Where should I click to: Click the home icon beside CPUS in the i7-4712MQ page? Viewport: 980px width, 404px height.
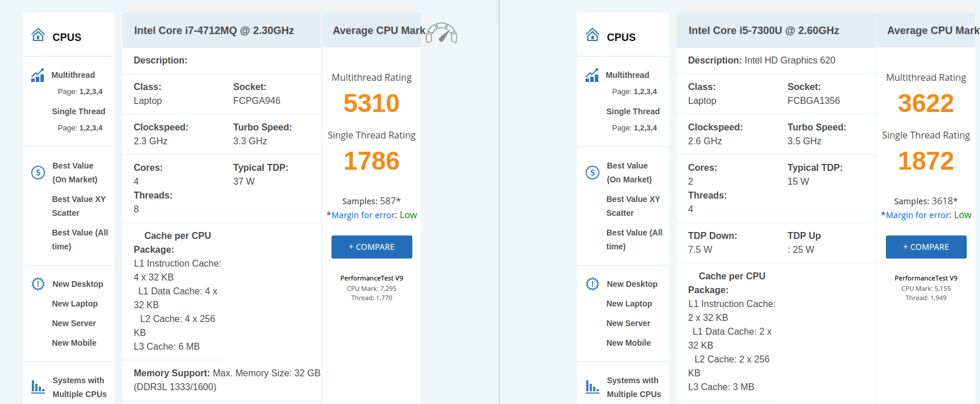pyautogui.click(x=38, y=35)
